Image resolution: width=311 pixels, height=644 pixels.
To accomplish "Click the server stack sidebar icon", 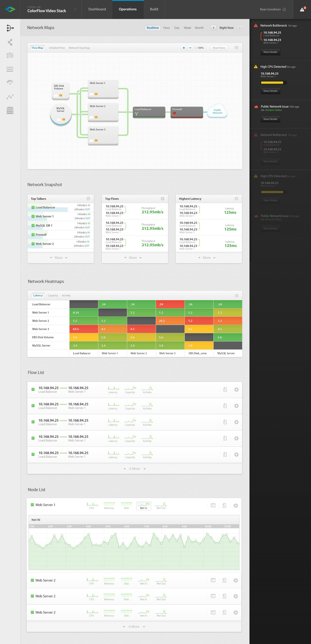I will coord(10,110).
